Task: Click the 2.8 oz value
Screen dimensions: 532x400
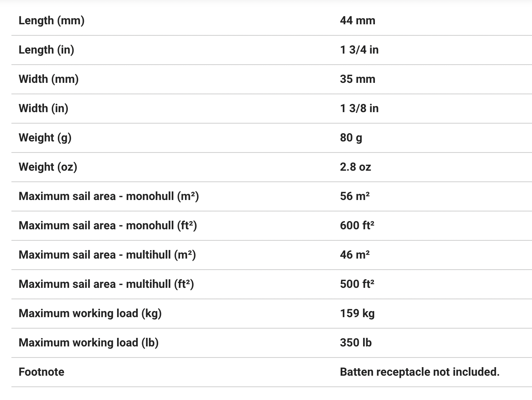Action: point(355,167)
